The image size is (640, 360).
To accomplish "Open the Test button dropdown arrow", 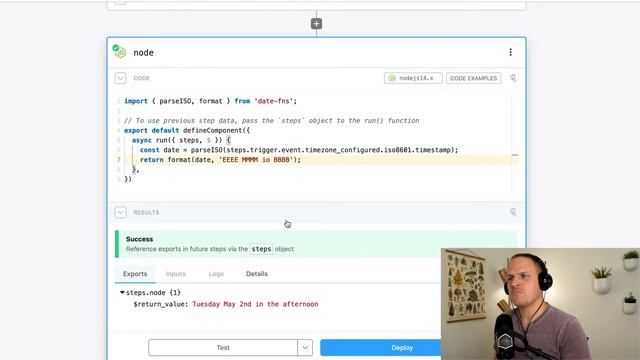I will tap(305, 348).
